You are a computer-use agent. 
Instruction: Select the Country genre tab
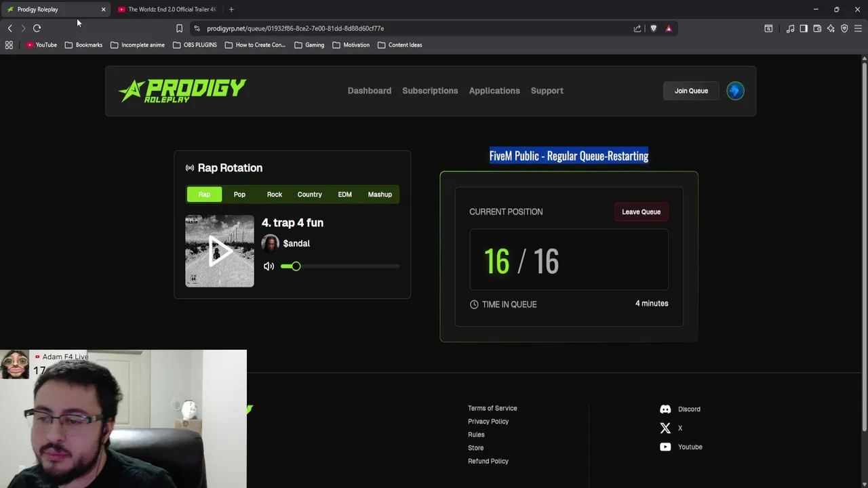pos(309,195)
